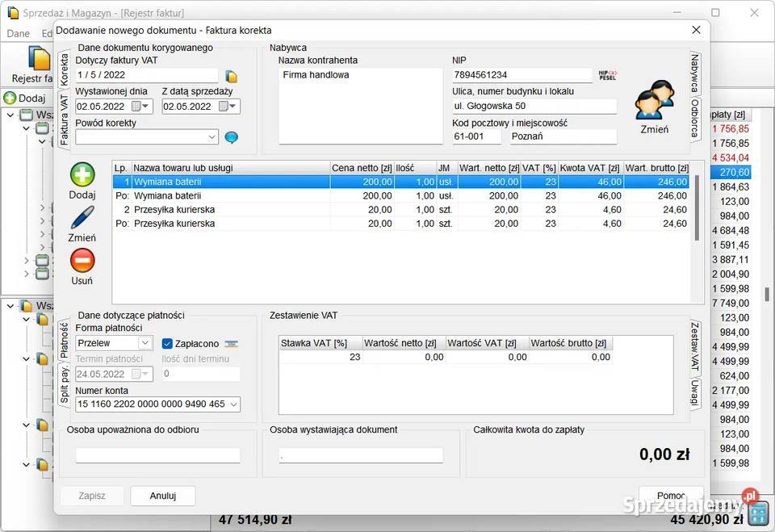Expand the Numer konta dropdown
775x532 pixels.
coord(234,404)
